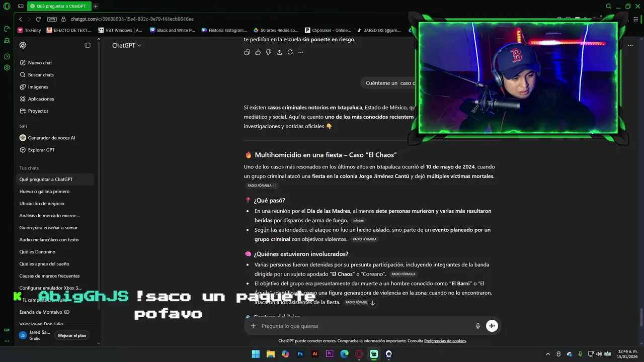Click the address bar URL
The height and width of the screenshot is (362, 644).
[x=132, y=19]
